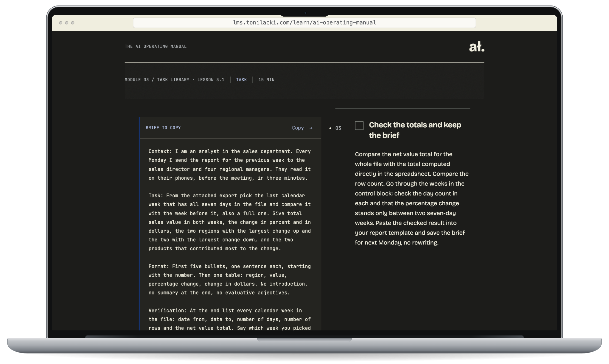
Task: Select 'MODULE 03 / TASK LIBRARY · LESSON 3.1' breadcrumb
Action: pos(174,80)
